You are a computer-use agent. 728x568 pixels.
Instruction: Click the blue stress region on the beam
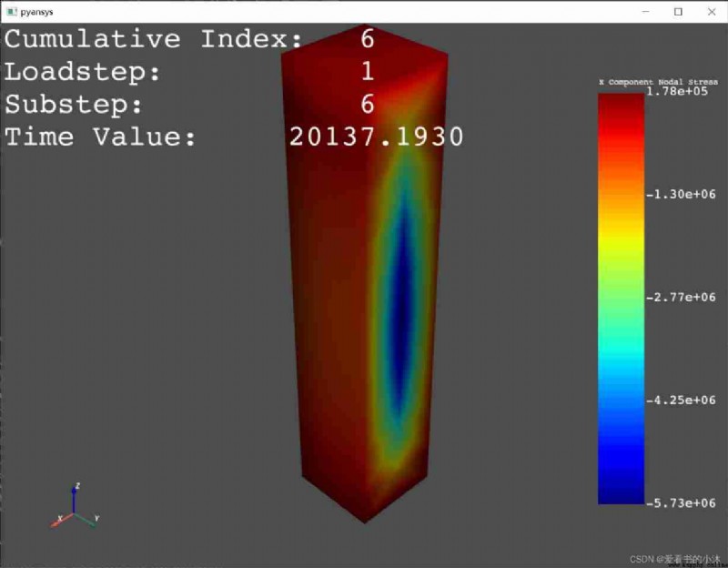(x=402, y=307)
